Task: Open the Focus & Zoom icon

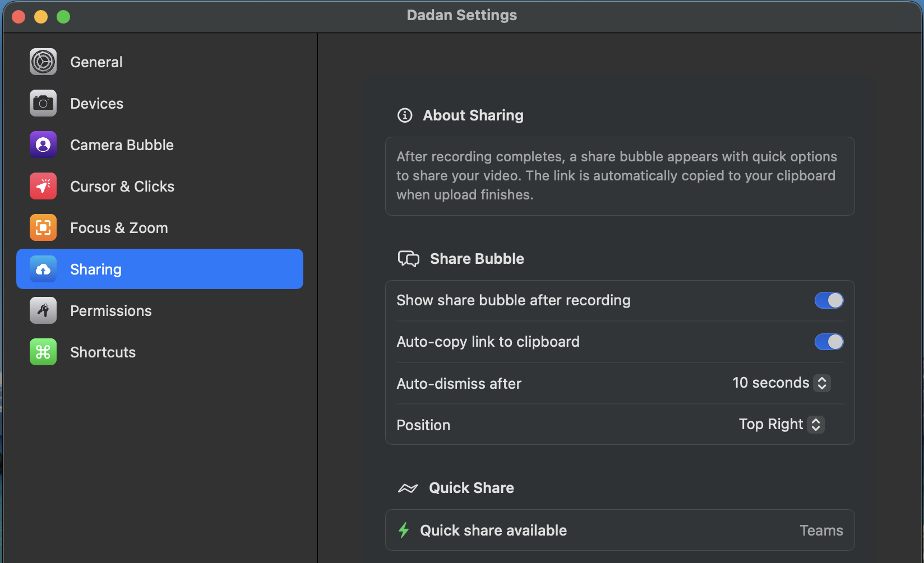Action: point(43,227)
